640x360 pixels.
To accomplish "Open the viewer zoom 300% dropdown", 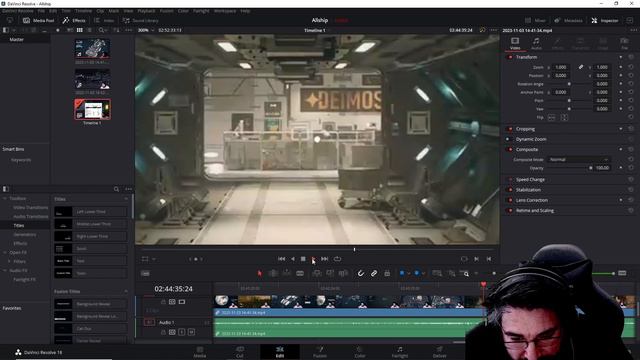I will tap(146, 30).
